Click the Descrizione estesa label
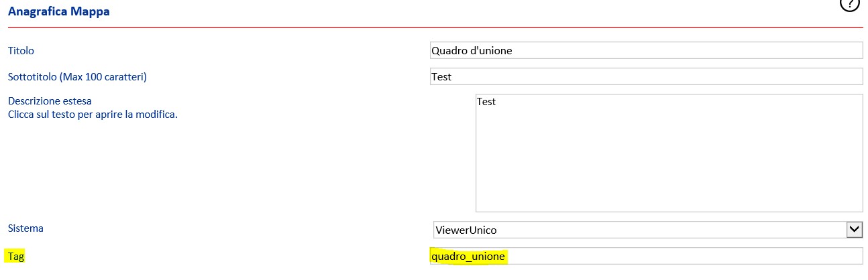Viewport: 868px width, 280px height. pyautogui.click(x=50, y=101)
